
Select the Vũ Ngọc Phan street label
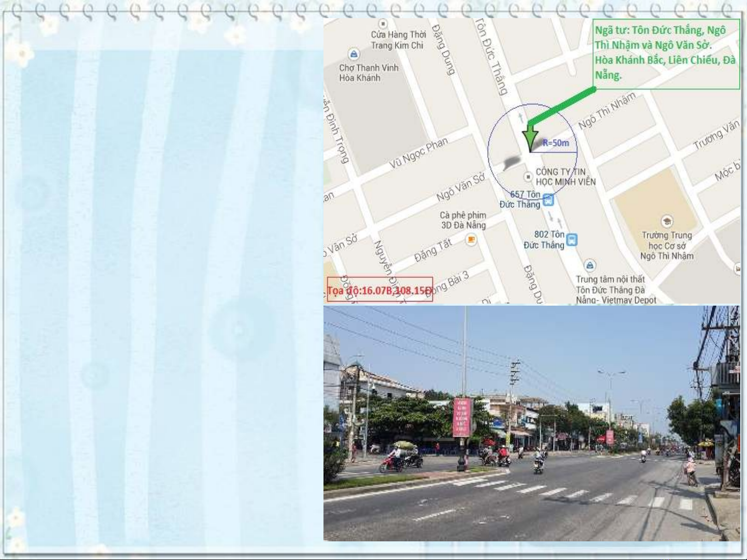(419, 153)
